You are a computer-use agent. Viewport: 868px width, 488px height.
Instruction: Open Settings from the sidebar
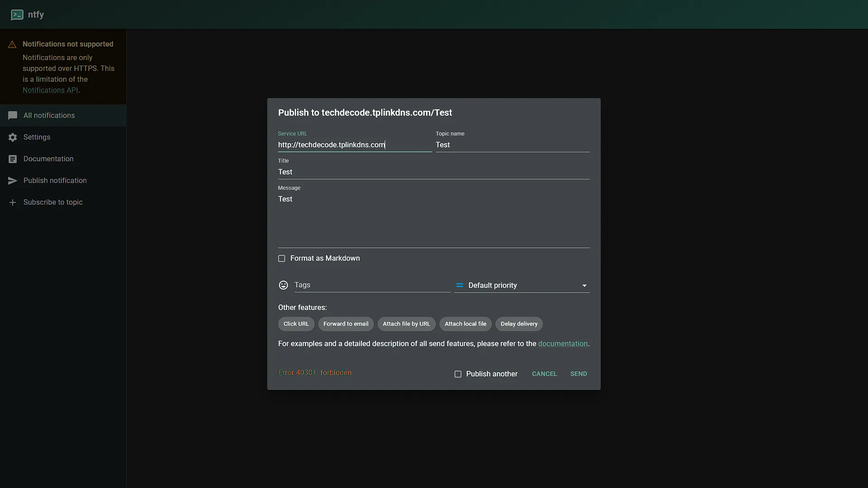click(x=63, y=137)
